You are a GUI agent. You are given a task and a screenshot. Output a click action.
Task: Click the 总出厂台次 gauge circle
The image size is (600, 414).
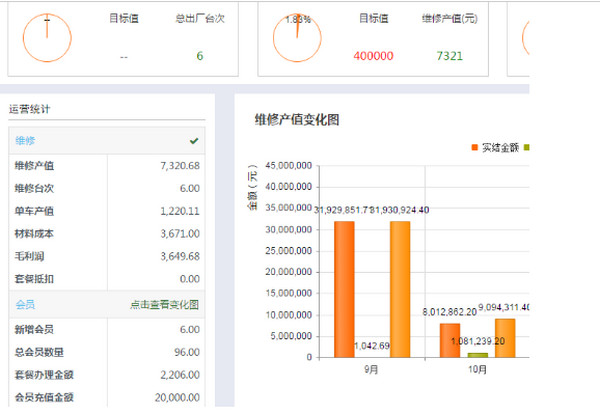click(47, 37)
